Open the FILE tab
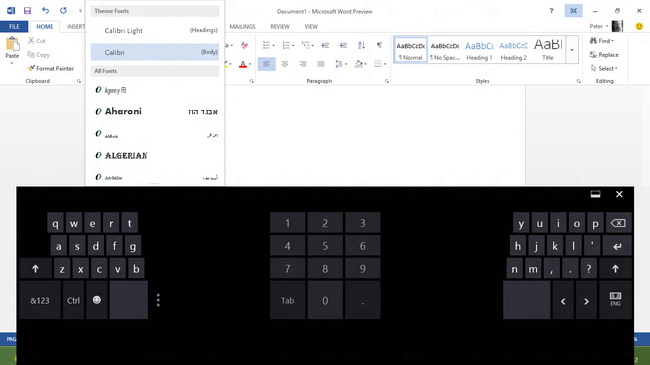 click(x=14, y=27)
